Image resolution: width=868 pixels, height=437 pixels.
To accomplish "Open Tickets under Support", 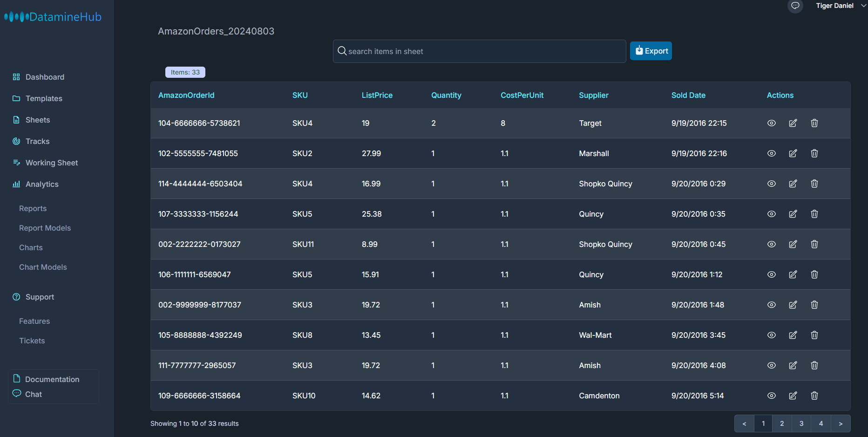I will (32, 341).
